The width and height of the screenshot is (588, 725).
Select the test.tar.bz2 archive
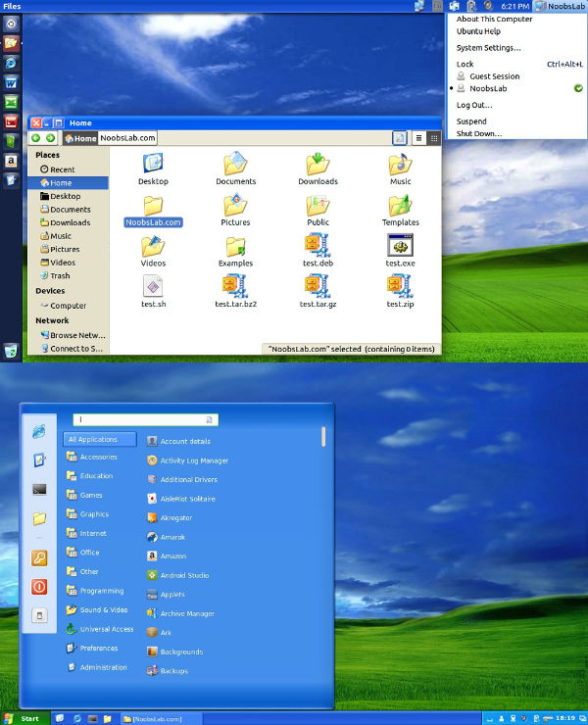point(235,286)
